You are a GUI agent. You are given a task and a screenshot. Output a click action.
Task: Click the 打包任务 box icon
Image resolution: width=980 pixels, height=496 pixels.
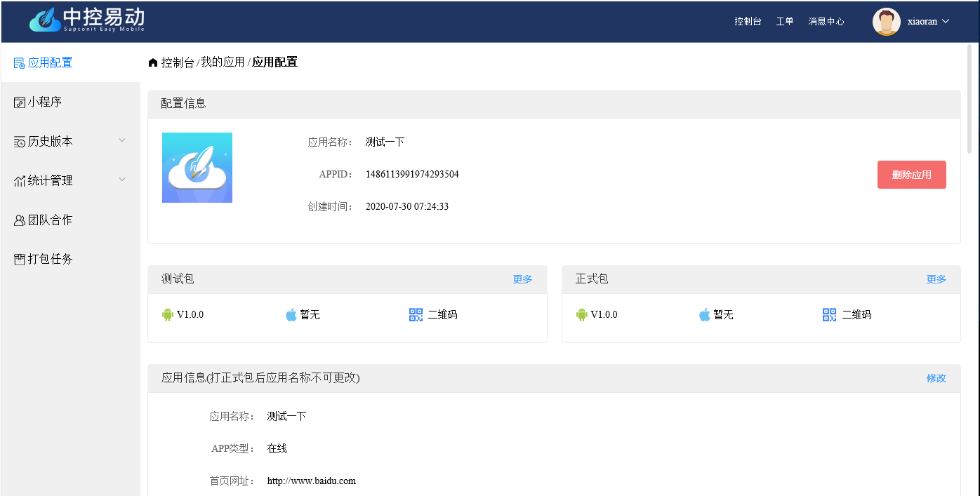tap(20, 260)
